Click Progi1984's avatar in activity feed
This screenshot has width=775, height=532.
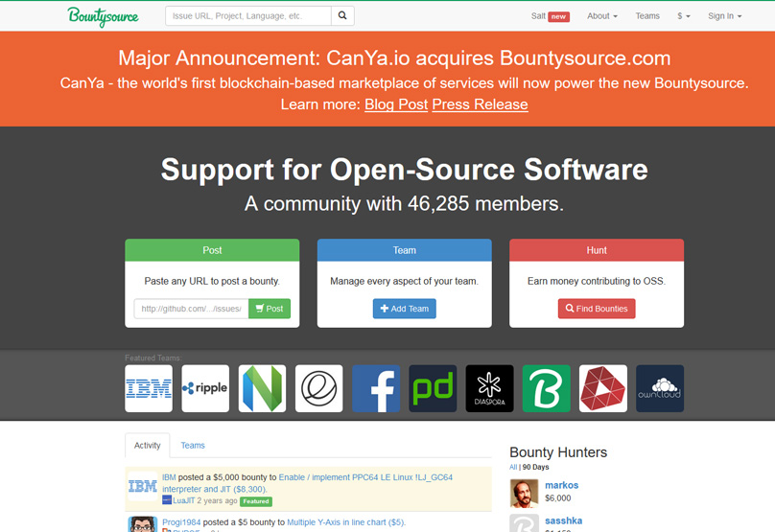tap(143, 524)
